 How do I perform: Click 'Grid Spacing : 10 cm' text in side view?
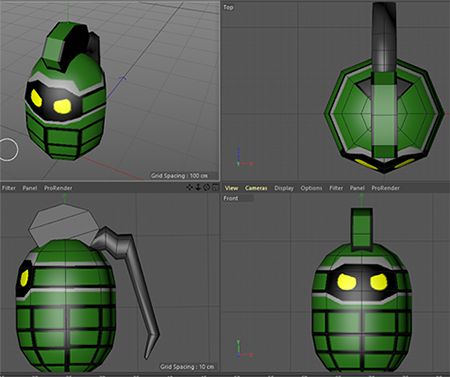pyautogui.click(x=187, y=367)
